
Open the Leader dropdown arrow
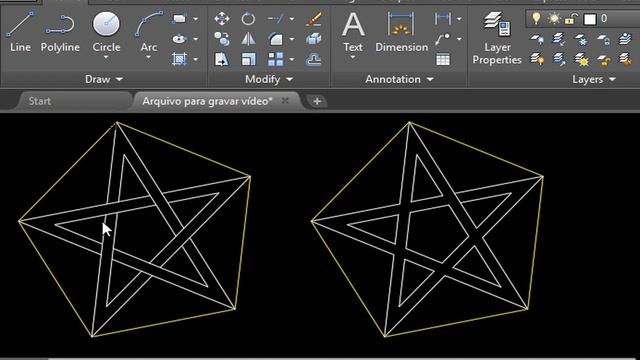(459, 39)
